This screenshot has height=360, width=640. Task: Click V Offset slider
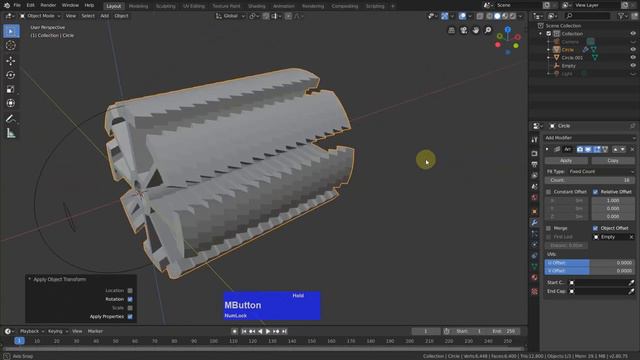pos(590,271)
